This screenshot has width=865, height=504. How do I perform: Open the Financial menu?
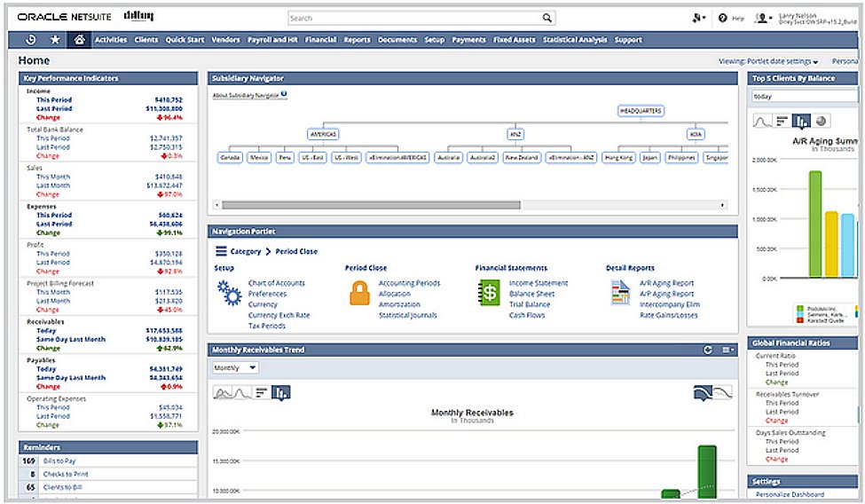tap(320, 40)
